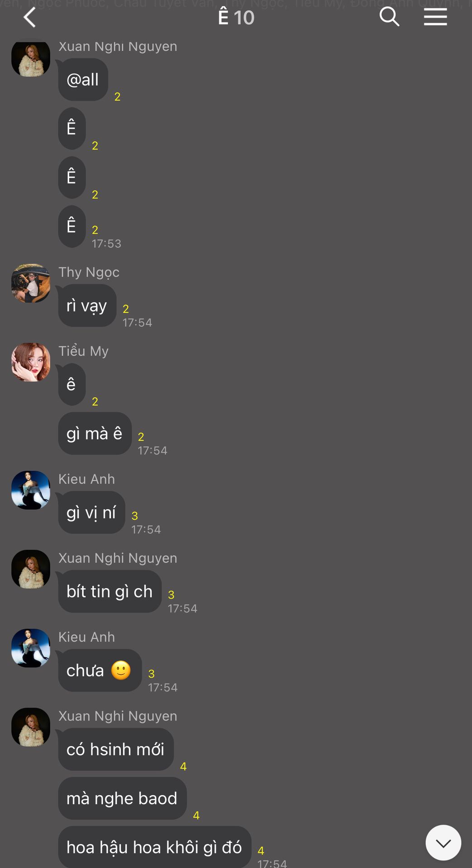472x868 pixels.
Task: Jump to latest with down chevron button
Action: tap(443, 843)
